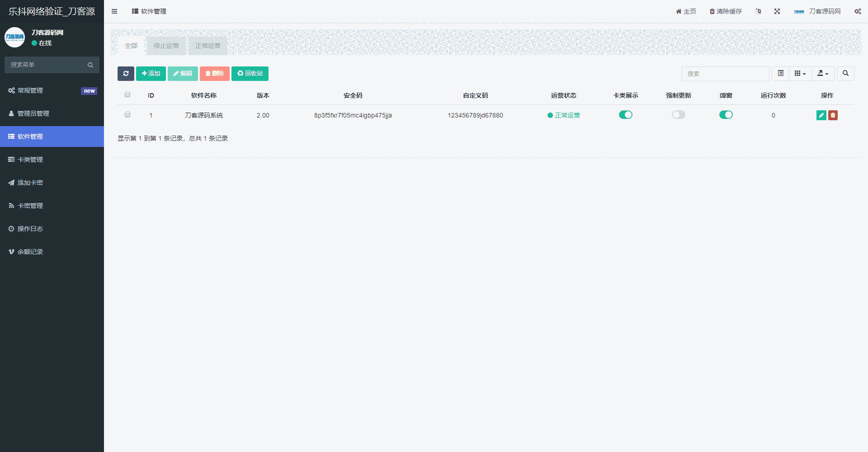This screenshot has width=868, height=452.
Task: Collapse the sidebar with the hamburger icon
Action: pos(114,11)
